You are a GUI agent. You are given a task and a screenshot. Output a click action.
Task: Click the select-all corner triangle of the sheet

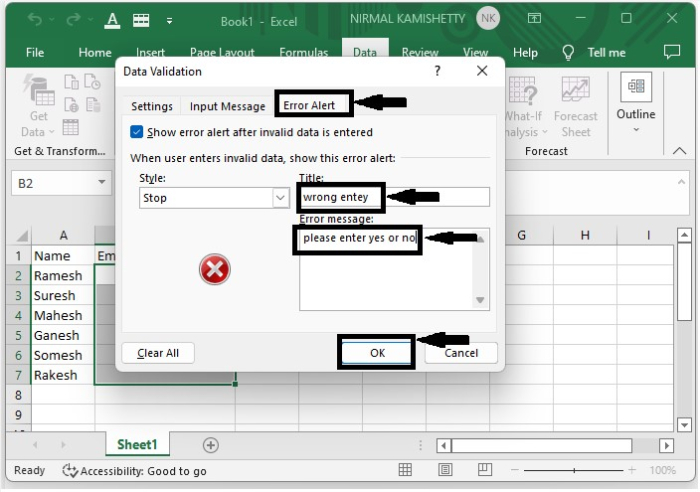(21, 236)
